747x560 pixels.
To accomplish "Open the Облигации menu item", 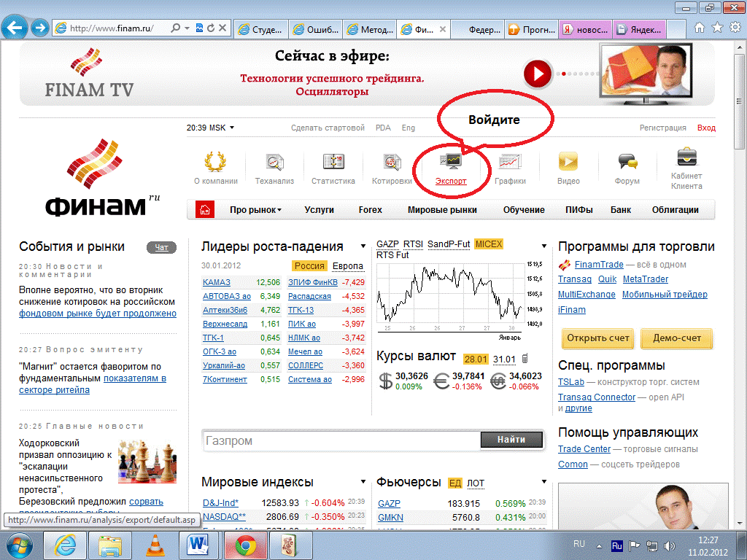I will tap(675, 209).
